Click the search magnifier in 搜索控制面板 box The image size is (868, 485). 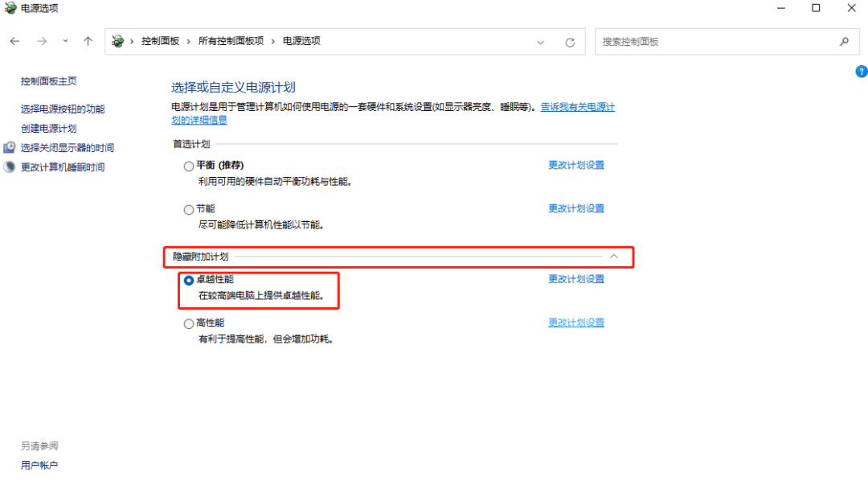[843, 41]
